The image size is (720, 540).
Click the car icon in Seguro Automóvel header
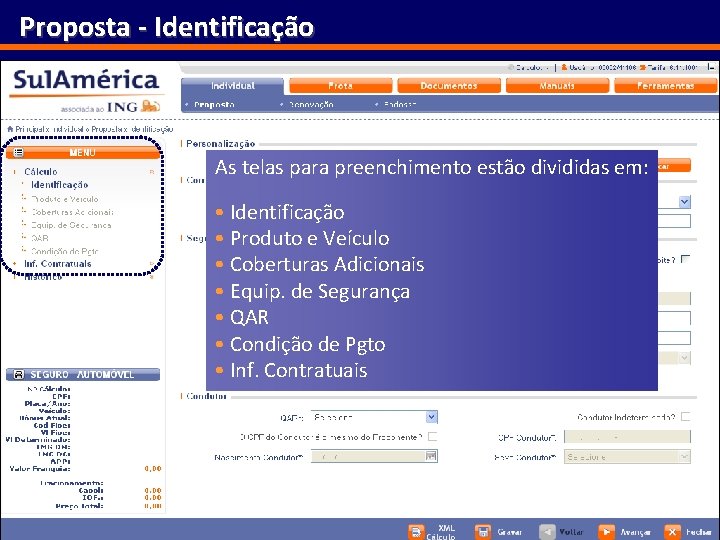tap(18, 374)
